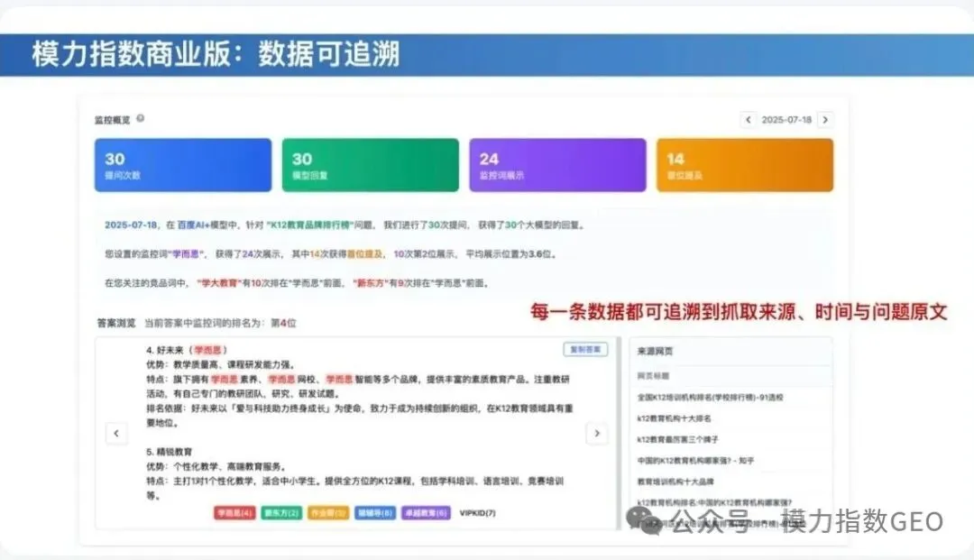The height and width of the screenshot is (560, 974).
Task: Go to the next date after 2025-07-18
Action: (825, 120)
